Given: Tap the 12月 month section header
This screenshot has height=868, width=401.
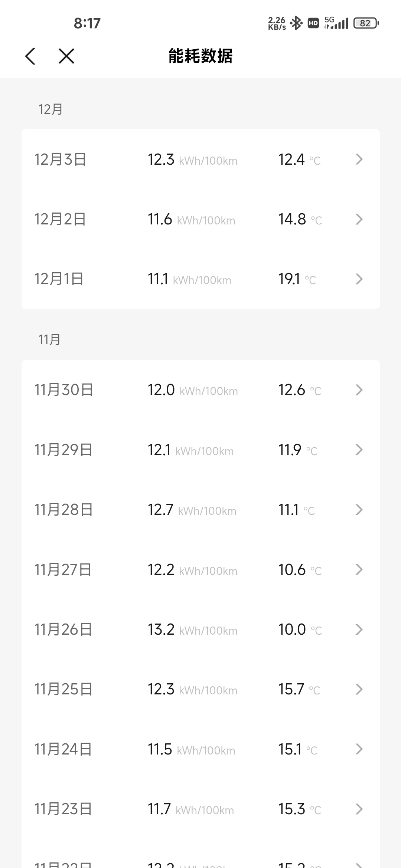Looking at the screenshot, I should click(50, 109).
